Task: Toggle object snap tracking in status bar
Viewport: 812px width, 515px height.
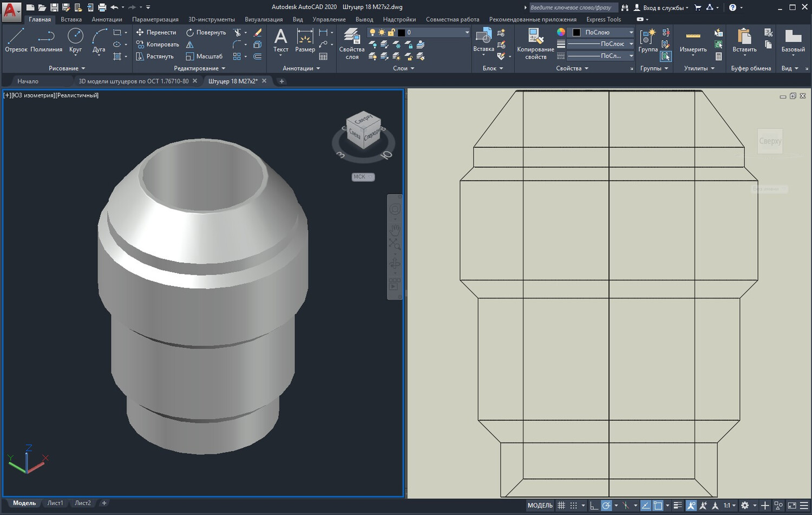Action: tap(645, 505)
